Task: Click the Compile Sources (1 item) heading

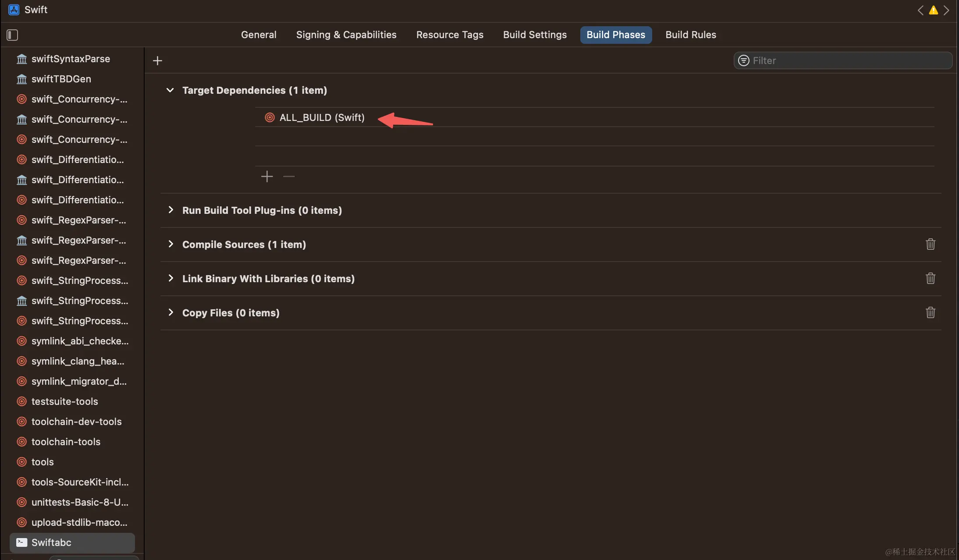Action: click(244, 245)
